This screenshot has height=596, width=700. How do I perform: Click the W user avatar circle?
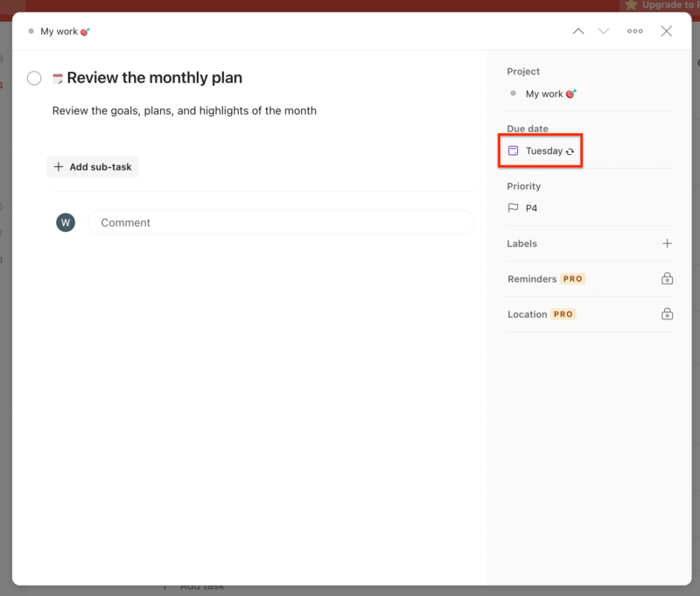65,222
